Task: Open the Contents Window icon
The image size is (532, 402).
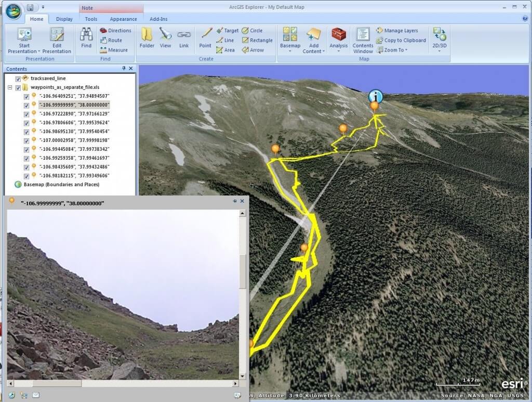Action: 363,40
